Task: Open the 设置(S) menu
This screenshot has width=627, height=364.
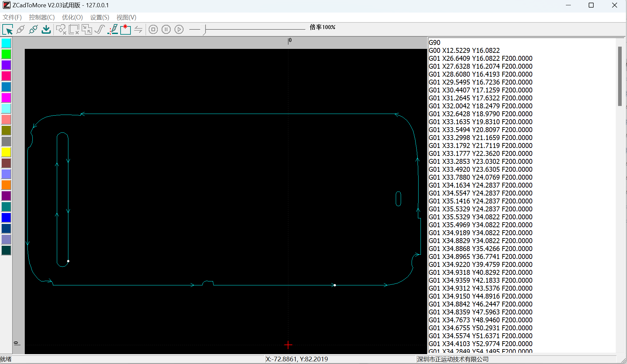Action: [100, 18]
